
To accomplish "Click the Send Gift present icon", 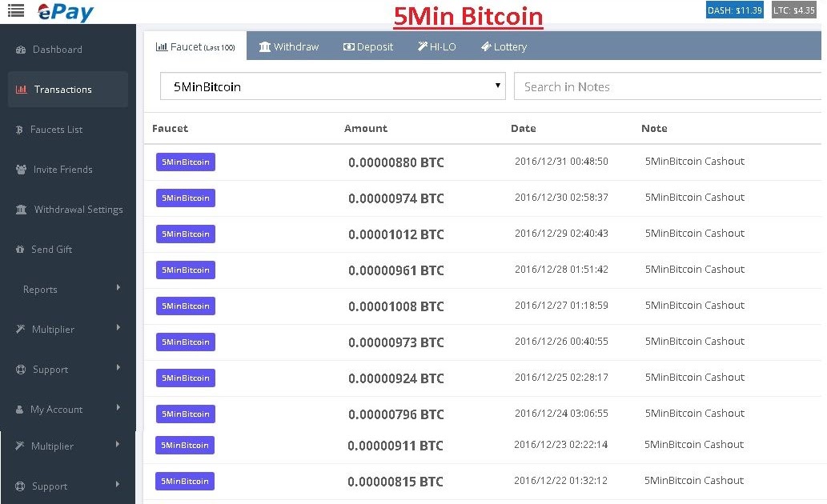I will pyautogui.click(x=20, y=250).
